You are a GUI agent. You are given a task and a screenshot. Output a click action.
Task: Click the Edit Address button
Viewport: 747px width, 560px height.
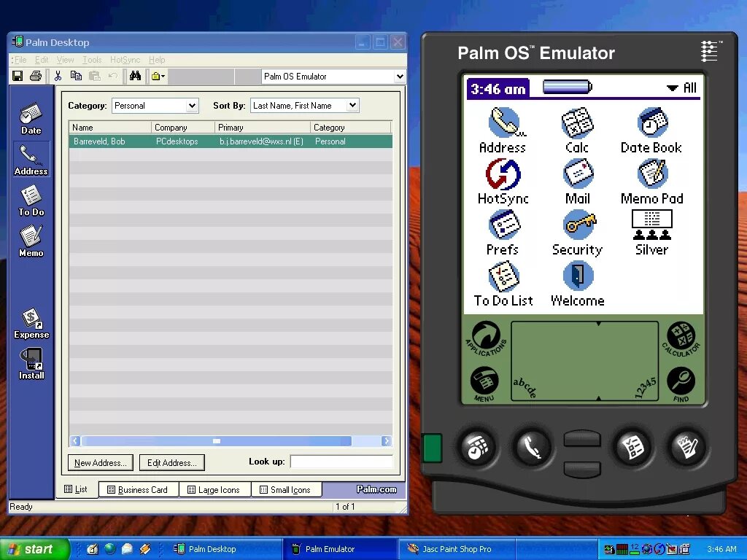(x=172, y=463)
